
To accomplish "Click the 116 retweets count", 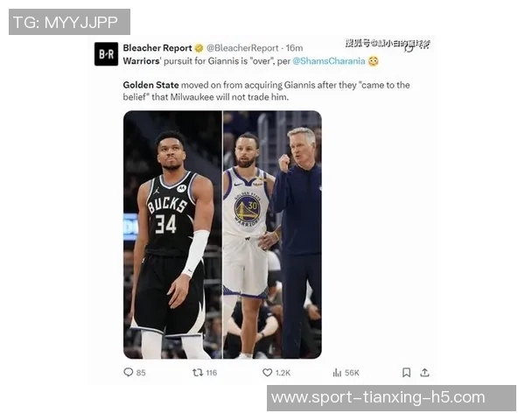I will (x=212, y=373).
